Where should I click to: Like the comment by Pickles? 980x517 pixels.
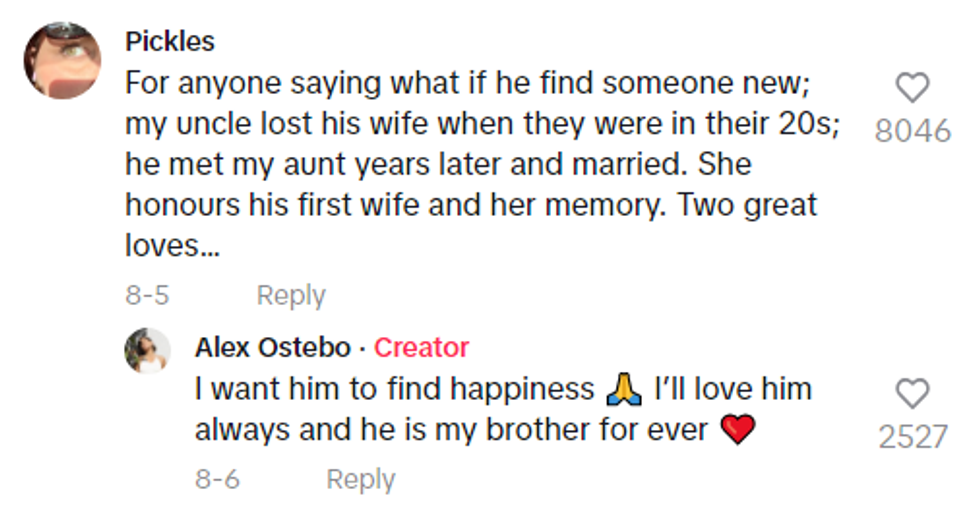click(912, 89)
